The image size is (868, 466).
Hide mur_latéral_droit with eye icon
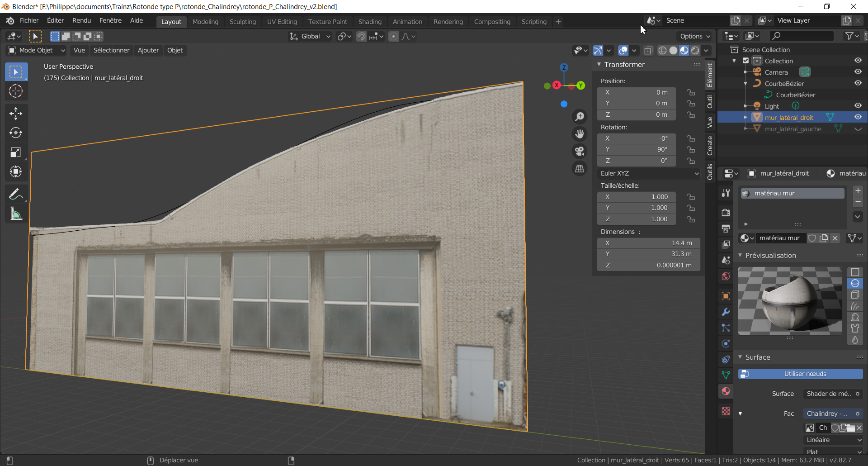point(858,117)
